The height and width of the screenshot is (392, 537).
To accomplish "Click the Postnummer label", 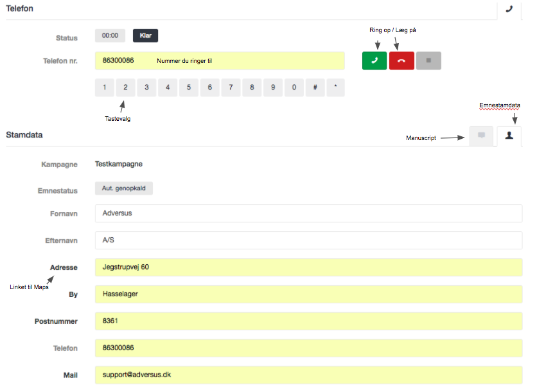I will [x=56, y=321].
